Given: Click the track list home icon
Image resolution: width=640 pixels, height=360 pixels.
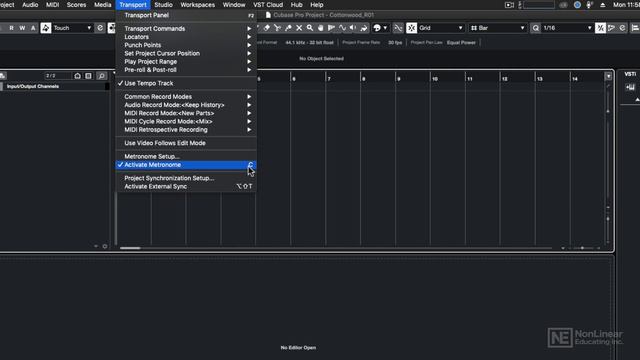Looking at the screenshot, I should pyautogui.click(x=78, y=76).
